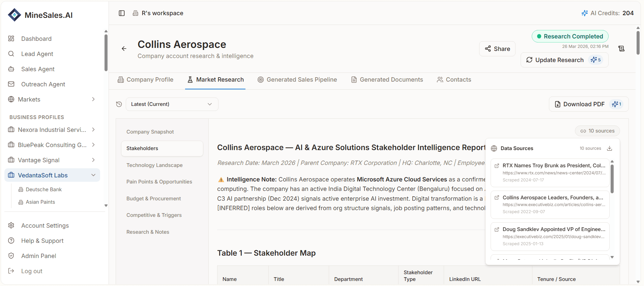Click the globe icon beside Data Sources
Image resolution: width=644 pixels, height=286 pixels.
pyautogui.click(x=494, y=148)
